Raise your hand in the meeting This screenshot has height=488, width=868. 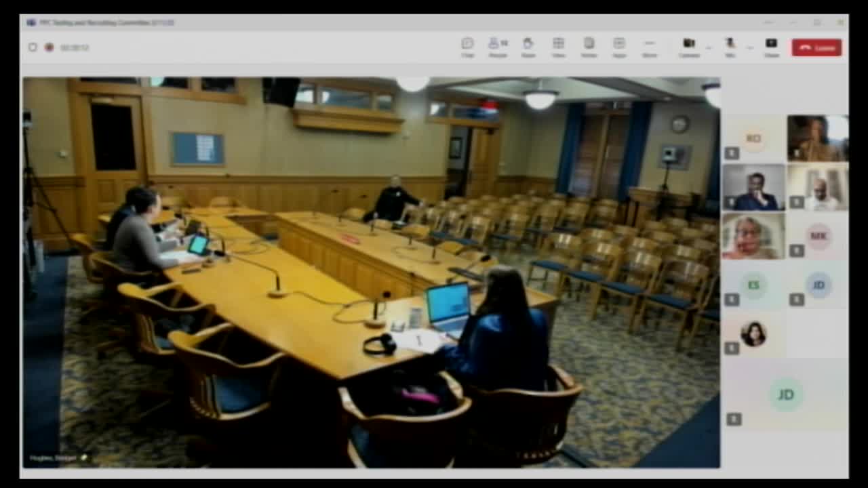(528, 47)
